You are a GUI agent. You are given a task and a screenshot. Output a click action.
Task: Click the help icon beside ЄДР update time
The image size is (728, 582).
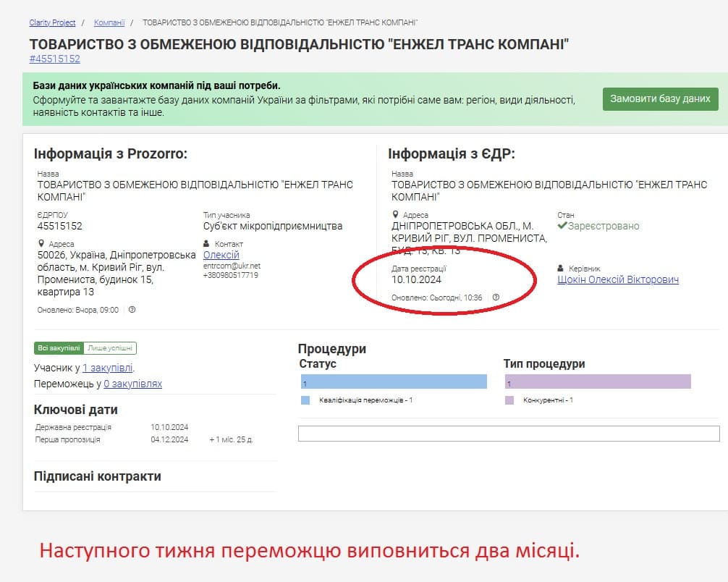[496, 298]
